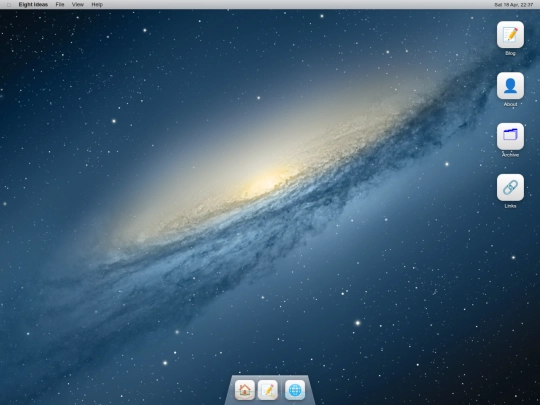Image resolution: width=540 pixels, height=405 pixels.
Task: Open the File menu
Action: (60, 4)
